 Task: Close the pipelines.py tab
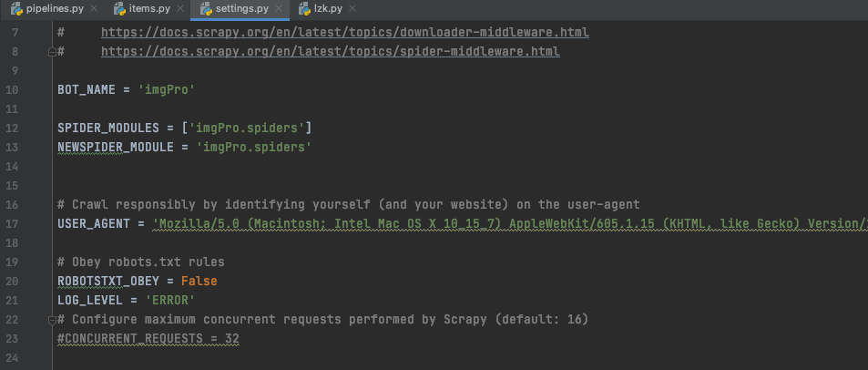coord(94,9)
